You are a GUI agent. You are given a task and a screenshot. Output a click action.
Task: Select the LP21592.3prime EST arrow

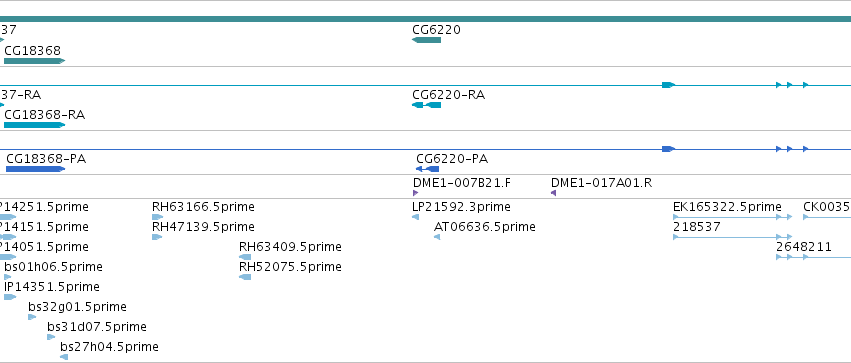416,217
